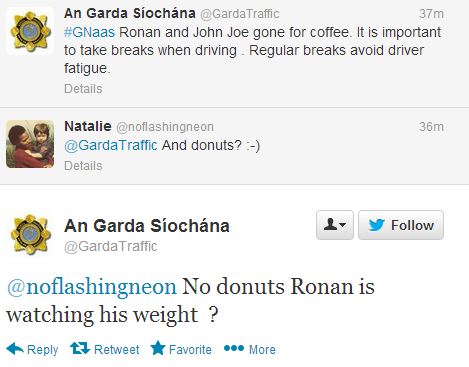Open Garda badge avatar in main tweet
Image resolution: width=469 pixels, height=367 pixels.
tap(30, 235)
